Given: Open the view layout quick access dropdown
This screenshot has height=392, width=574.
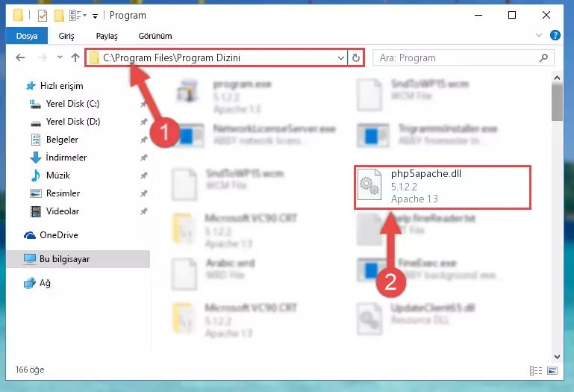Looking at the screenshot, I should (78, 16).
